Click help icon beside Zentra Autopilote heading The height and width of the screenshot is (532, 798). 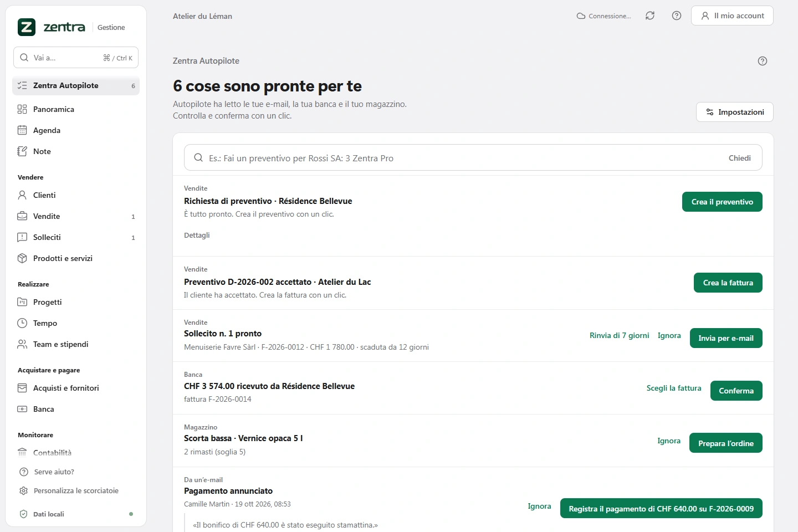(763, 61)
